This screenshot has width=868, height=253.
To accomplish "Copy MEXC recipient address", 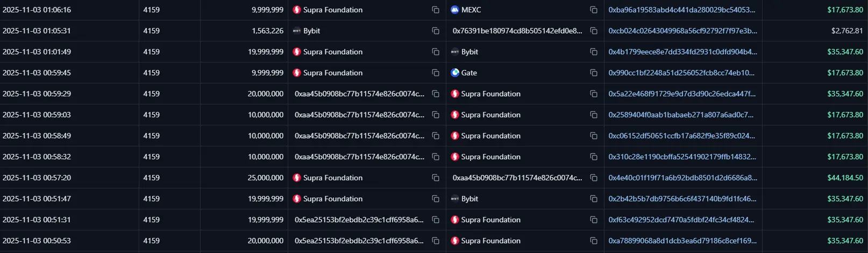I will pos(594,10).
